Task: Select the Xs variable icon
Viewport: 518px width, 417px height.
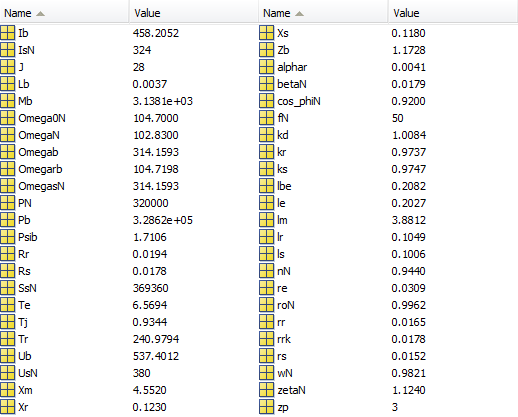Action: click(x=267, y=33)
